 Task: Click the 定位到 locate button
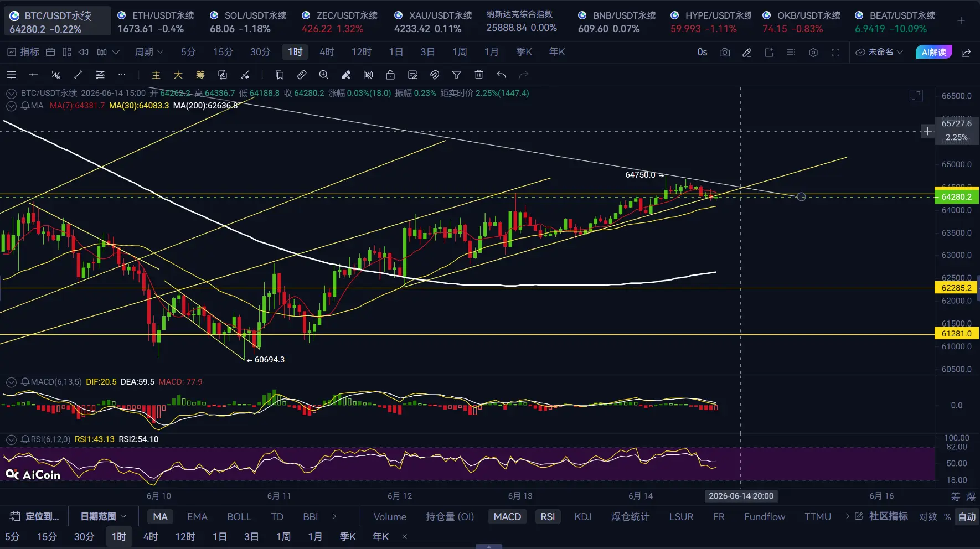click(35, 516)
